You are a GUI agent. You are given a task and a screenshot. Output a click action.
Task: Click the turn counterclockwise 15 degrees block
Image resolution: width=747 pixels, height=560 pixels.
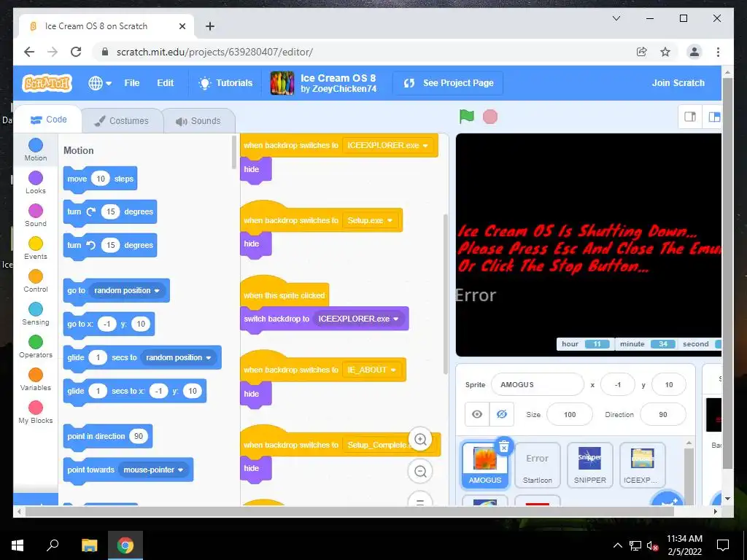pyautogui.click(x=109, y=245)
